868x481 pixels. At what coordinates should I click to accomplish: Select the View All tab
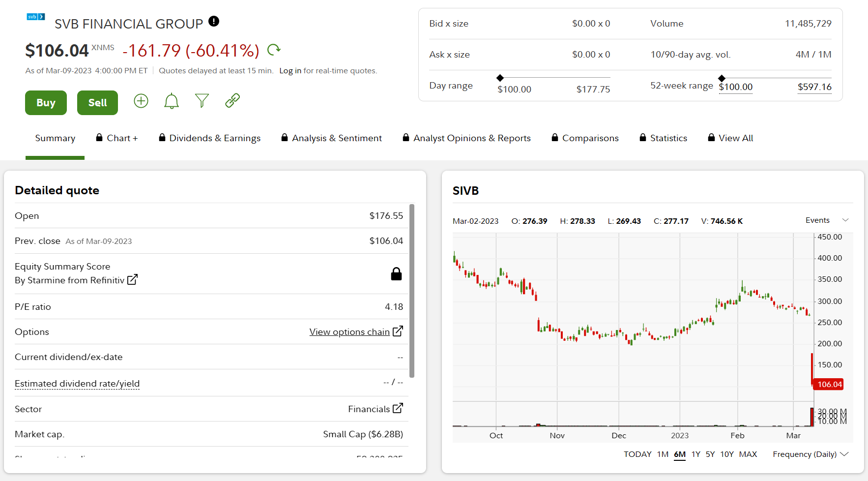(x=730, y=138)
